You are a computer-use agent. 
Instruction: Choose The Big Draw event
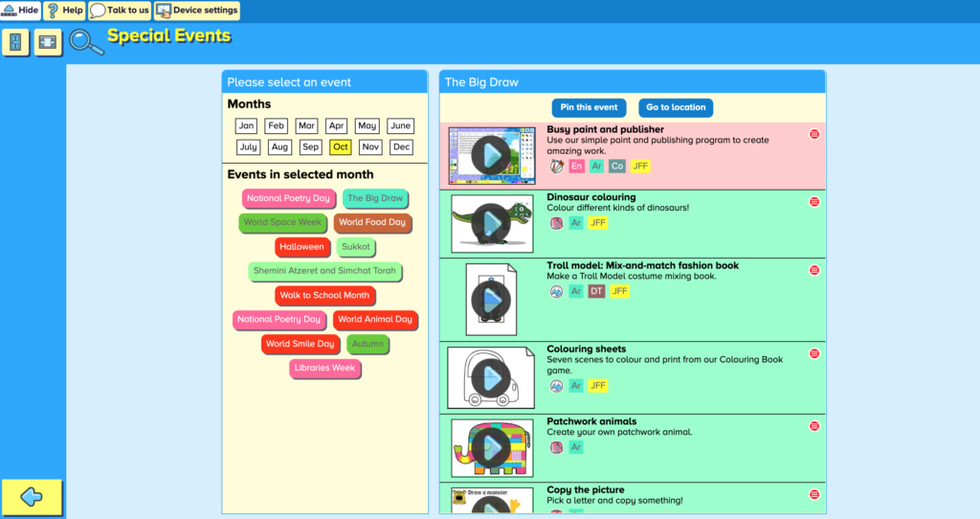tap(375, 198)
